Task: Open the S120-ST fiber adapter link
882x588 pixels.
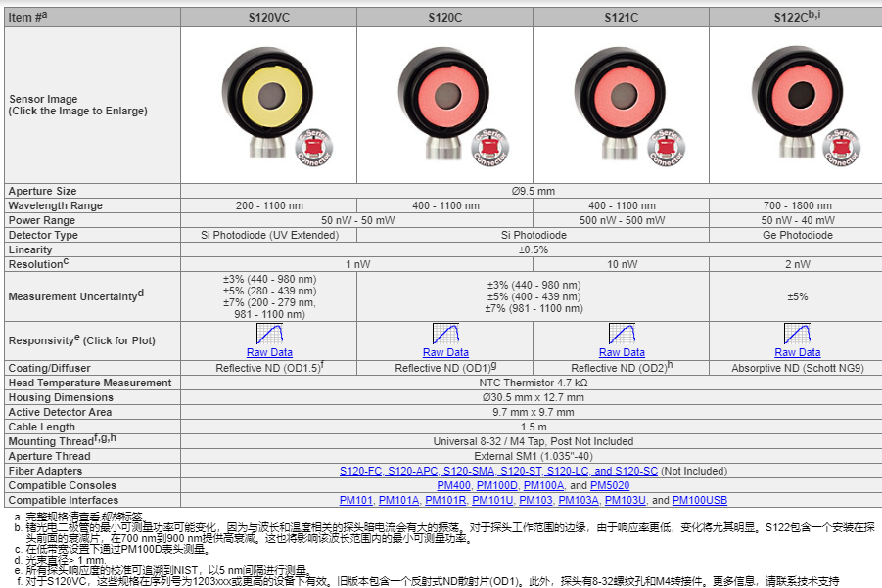Action: click(x=522, y=471)
